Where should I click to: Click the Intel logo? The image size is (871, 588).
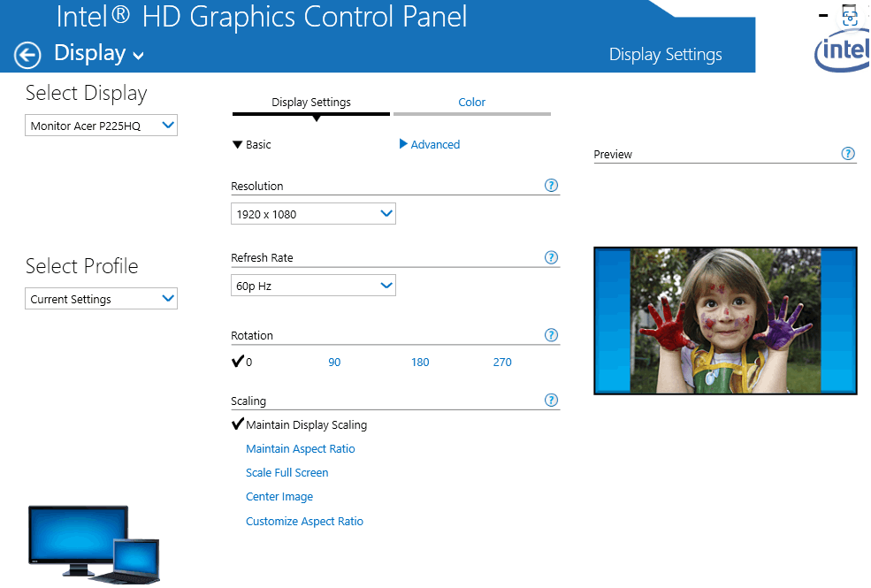843,50
